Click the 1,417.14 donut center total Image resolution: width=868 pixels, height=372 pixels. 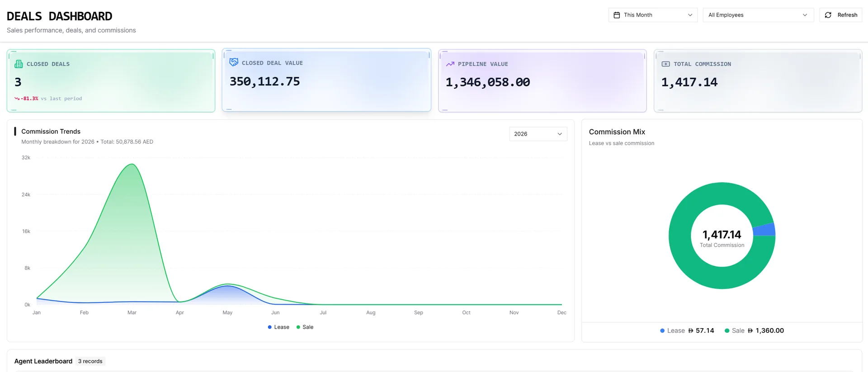pos(722,235)
